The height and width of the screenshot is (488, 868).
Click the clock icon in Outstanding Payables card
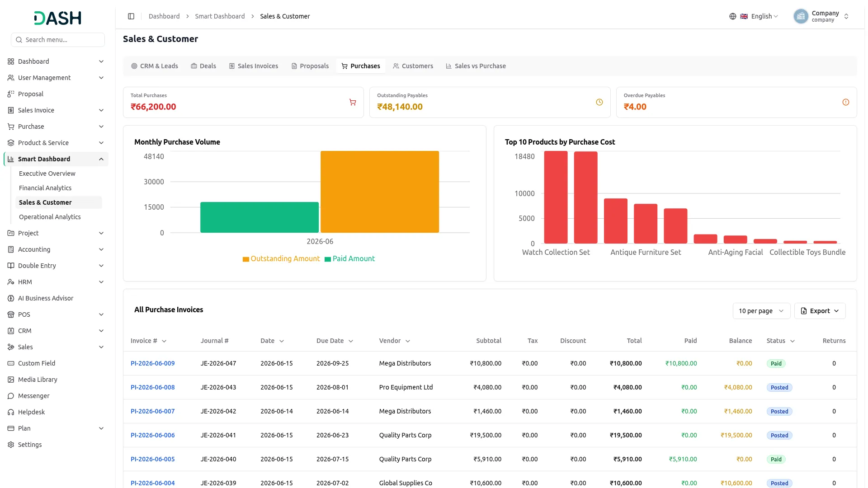599,103
